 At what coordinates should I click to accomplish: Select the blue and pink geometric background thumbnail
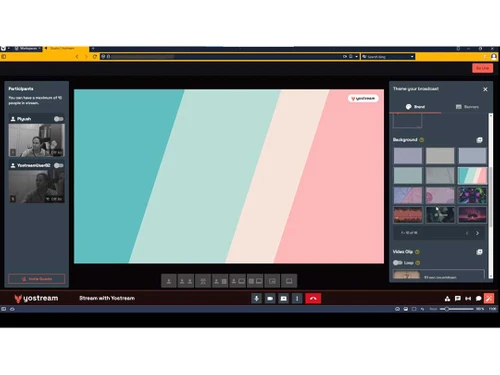pos(408,195)
